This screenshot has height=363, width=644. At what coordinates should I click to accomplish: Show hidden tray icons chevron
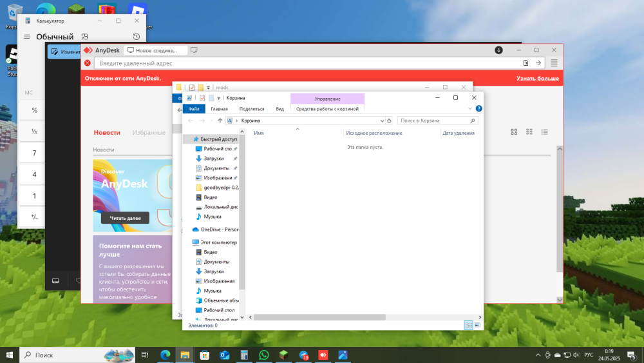pyautogui.click(x=538, y=355)
